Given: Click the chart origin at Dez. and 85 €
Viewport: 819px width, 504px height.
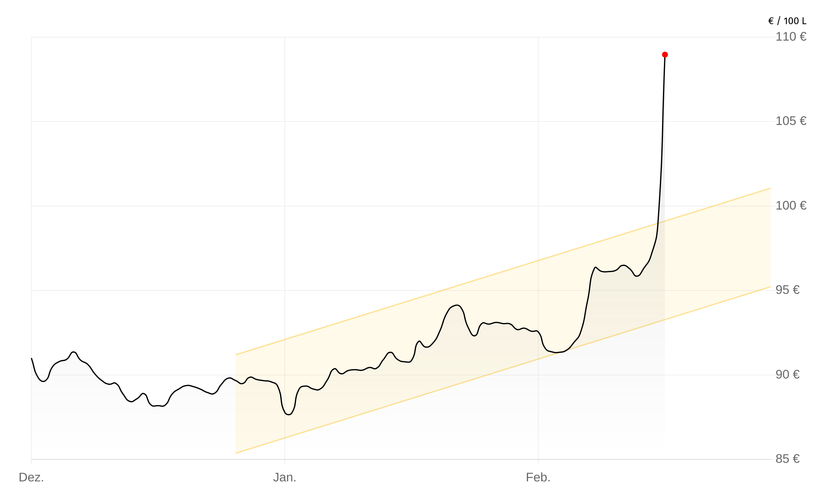Looking at the screenshot, I should [x=31, y=459].
